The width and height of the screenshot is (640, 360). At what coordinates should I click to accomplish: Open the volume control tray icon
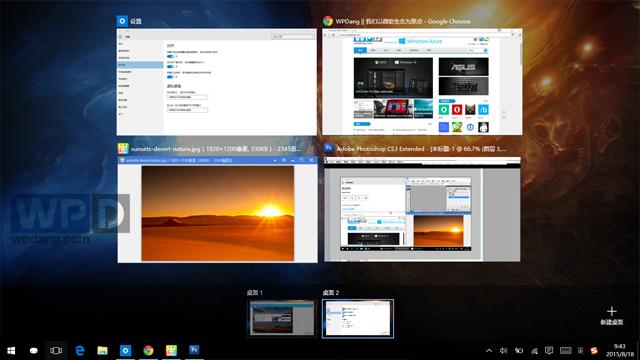click(504, 351)
